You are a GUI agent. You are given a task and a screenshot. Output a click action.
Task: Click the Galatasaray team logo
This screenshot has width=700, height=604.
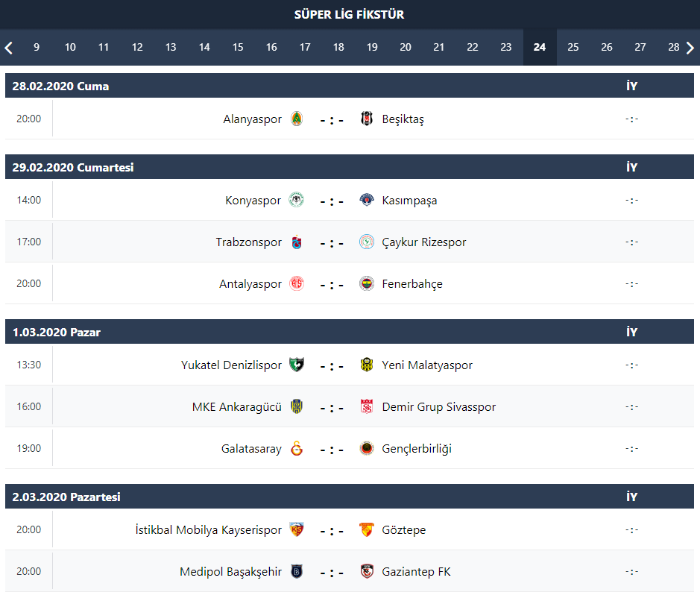pyautogui.click(x=297, y=449)
